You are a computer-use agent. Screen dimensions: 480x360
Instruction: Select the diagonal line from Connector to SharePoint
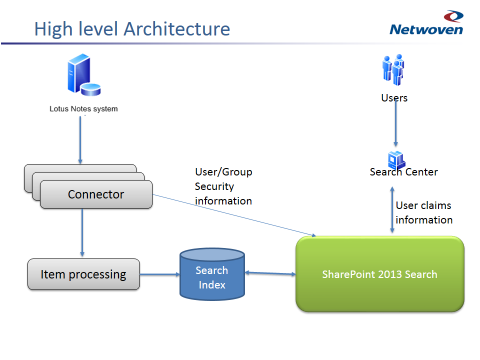pos(234,216)
